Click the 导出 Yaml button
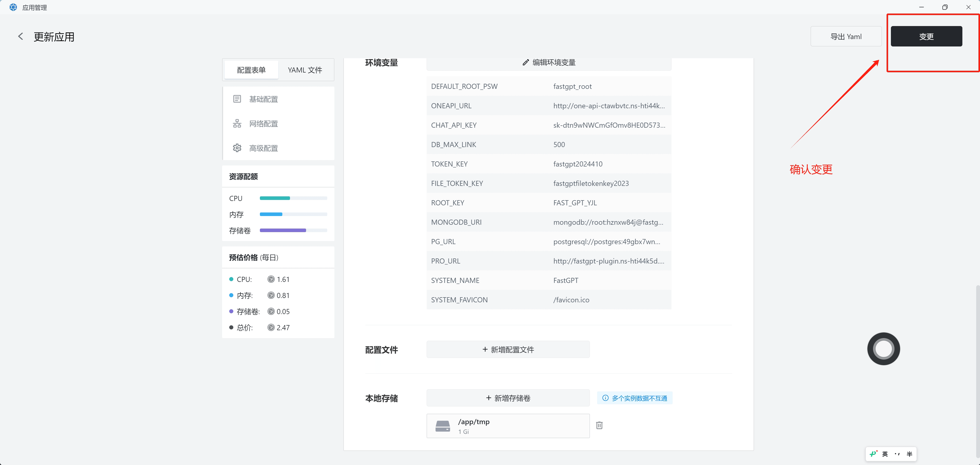 [x=846, y=37]
